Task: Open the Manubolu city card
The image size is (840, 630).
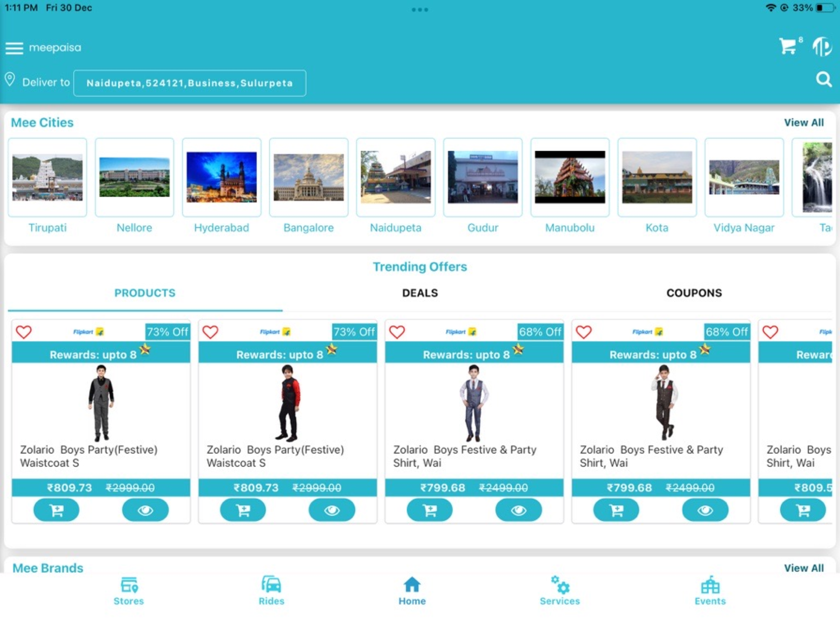Action: pyautogui.click(x=570, y=177)
